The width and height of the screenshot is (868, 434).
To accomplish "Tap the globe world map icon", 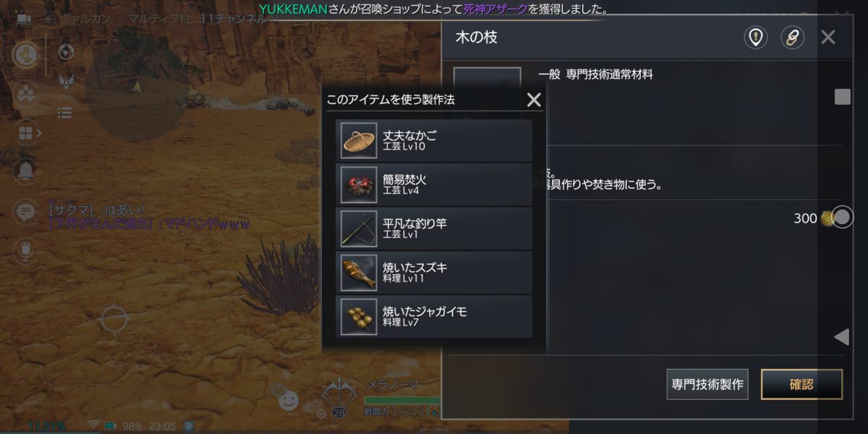I will pos(67,51).
